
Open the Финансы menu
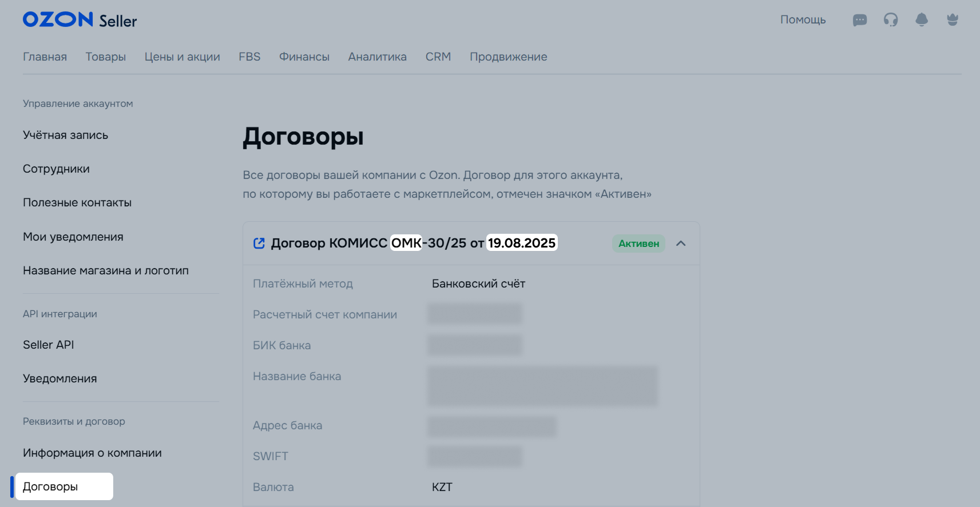point(304,57)
